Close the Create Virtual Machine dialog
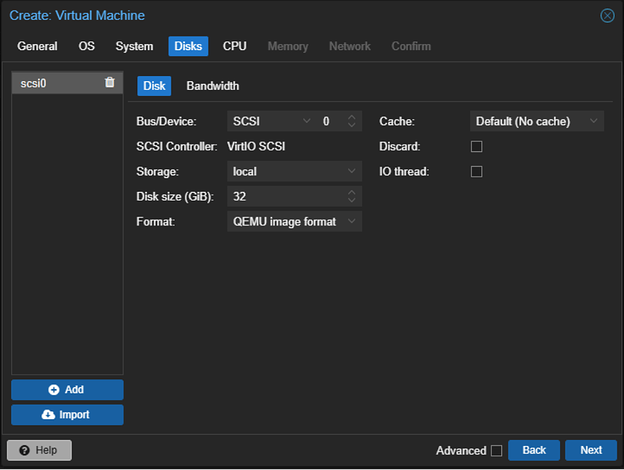 (607, 16)
